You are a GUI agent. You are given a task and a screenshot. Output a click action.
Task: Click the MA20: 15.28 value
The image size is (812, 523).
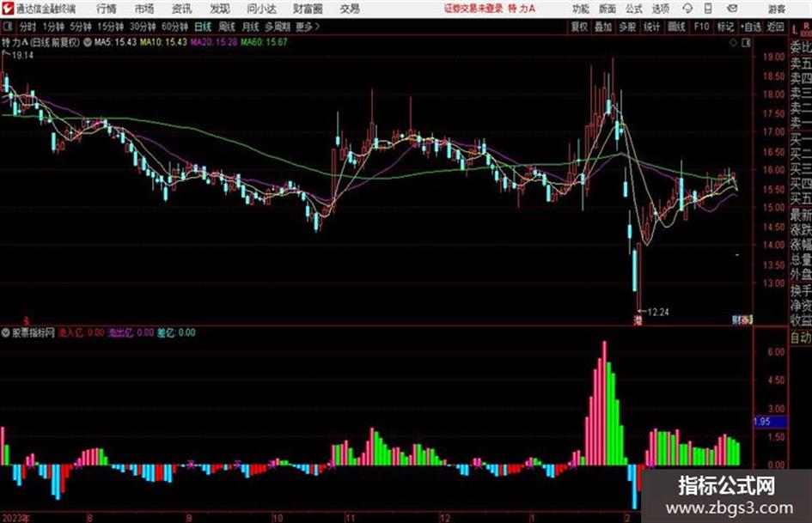coord(214,42)
